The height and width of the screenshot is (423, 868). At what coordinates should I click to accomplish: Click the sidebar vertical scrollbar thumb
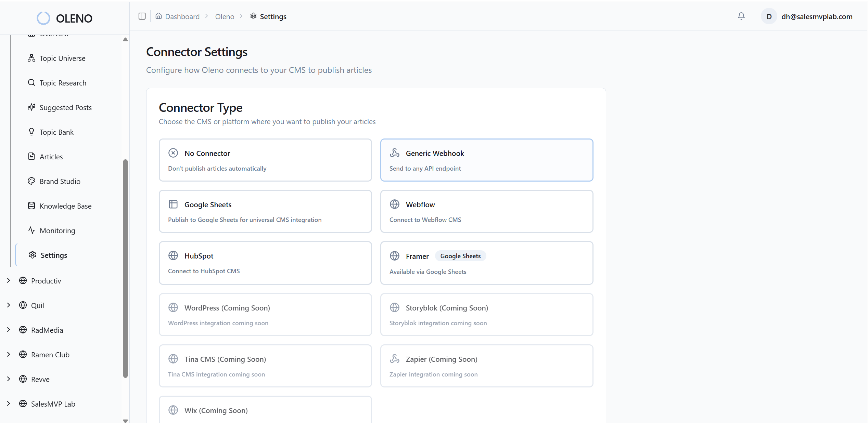click(x=125, y=268)
